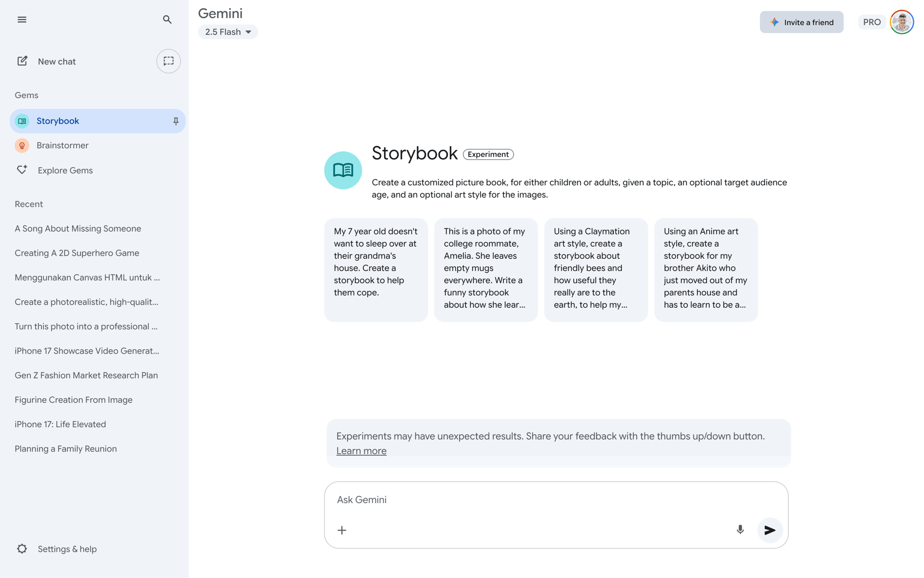This screenshot has height=578, width=924.
Task: Choose the 'college roommate, Amelia' prompt card
Action: (x=486, y=270)
